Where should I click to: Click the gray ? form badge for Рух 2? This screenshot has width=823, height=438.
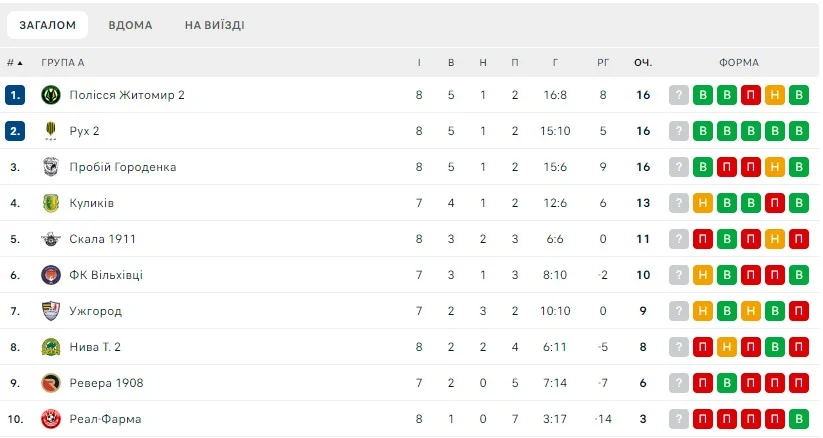[679, 131]
